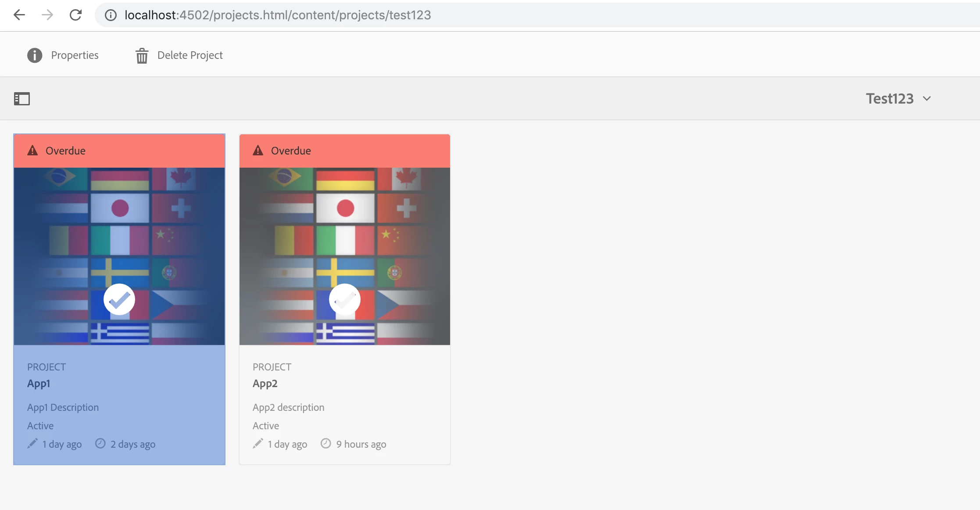Click the browser back arrow
980x510 pixels.
(19, 15)
